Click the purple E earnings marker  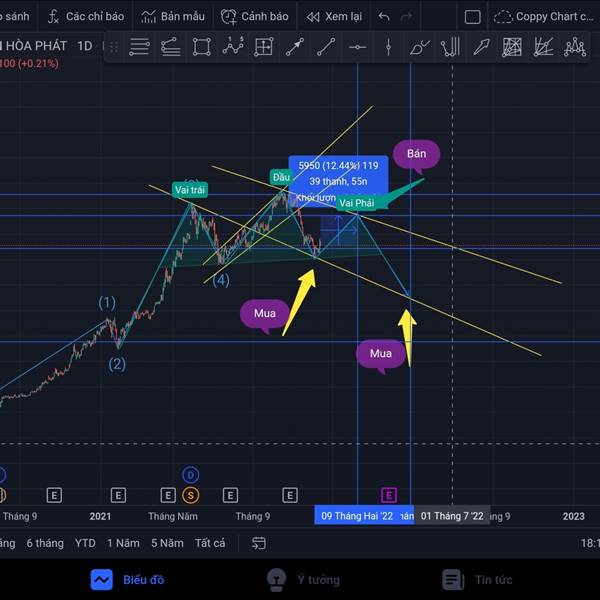[x=389, y=495]
